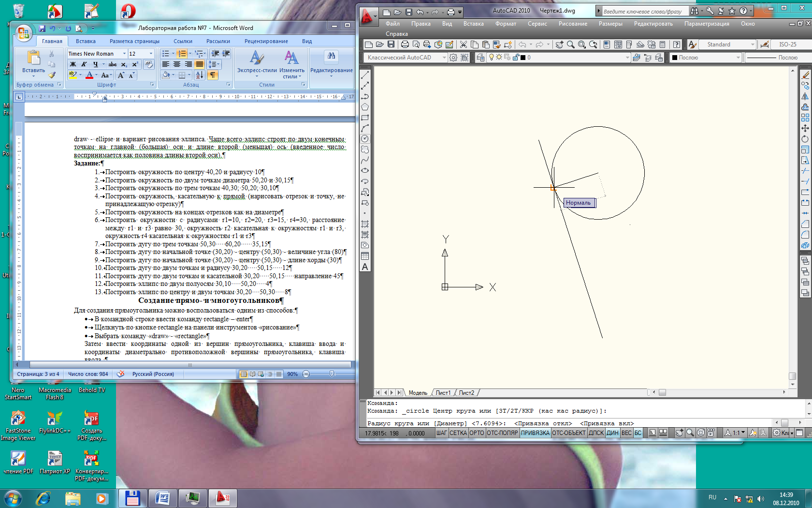Image resolution: width=812 pixels, height=508 pixels.
Task: Select the Rectangle tool in AutoCAD
Action: click(365, 118)
